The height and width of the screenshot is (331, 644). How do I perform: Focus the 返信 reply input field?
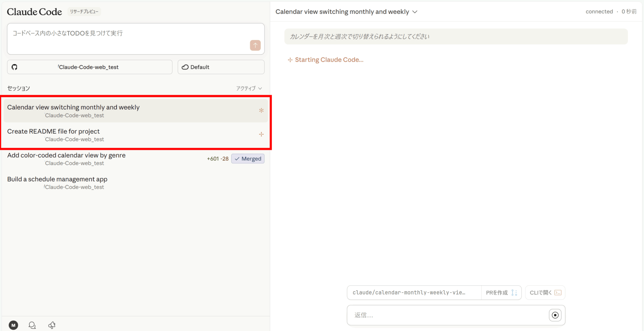(x=447, y=315)
